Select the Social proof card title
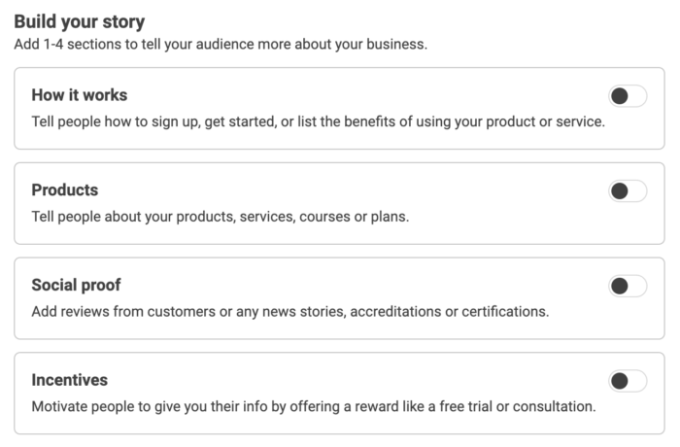This screenshot has height=447, width=680. [x=76, y=285]
